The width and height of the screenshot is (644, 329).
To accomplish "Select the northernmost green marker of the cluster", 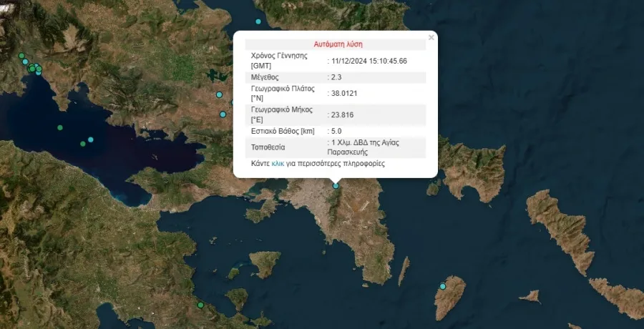I will click(x=21, y=56).
